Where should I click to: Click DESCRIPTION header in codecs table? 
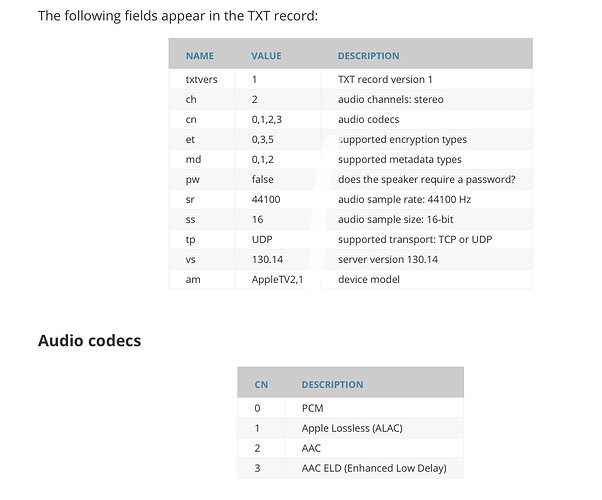pyautogui.click(x=332, y=384)
